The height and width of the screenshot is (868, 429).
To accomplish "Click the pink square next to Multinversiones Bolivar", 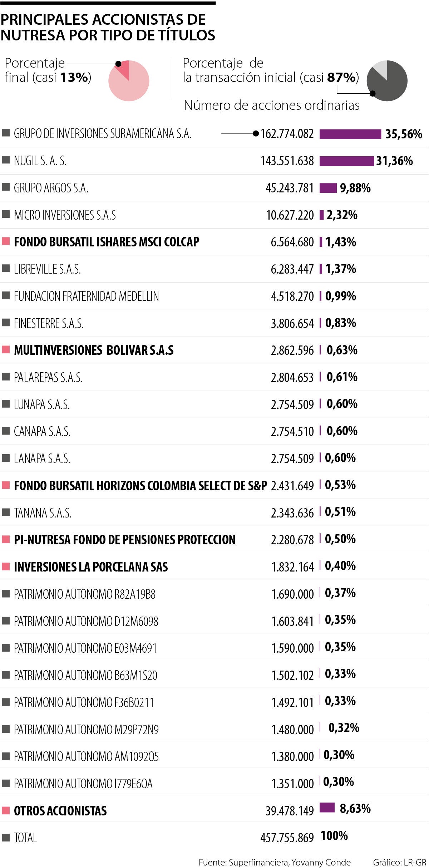I will (6, 349).
